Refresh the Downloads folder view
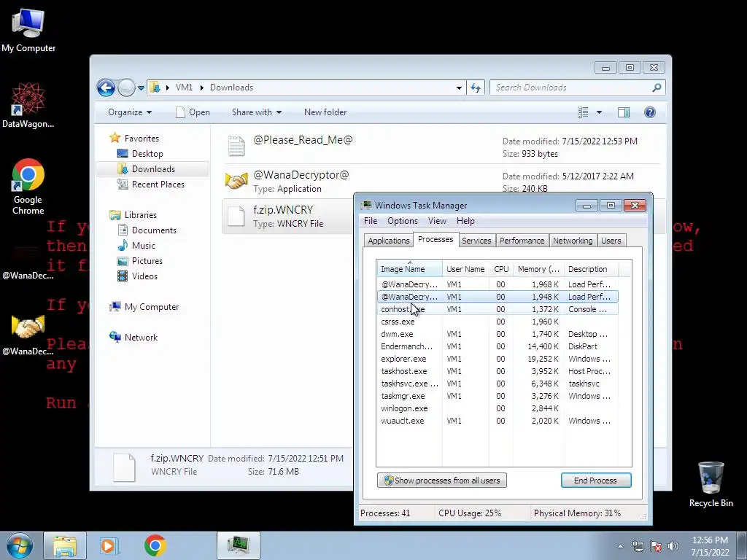 coord(476,87)
